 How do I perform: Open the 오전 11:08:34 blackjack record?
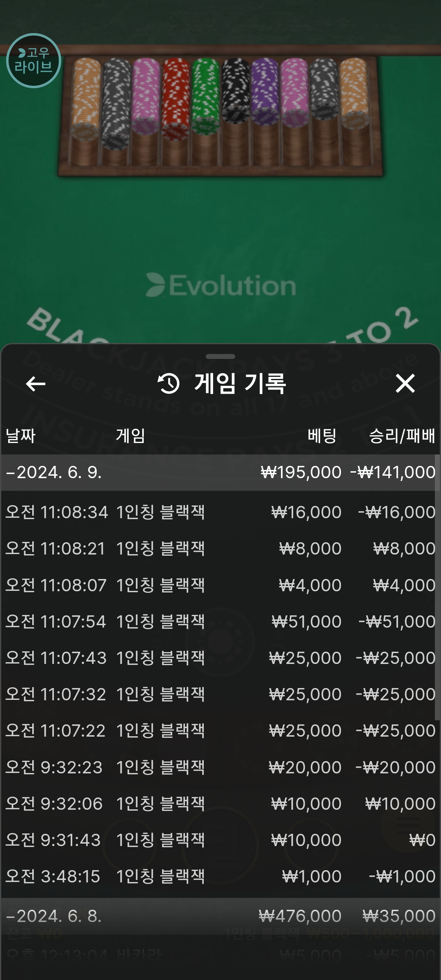click(x=220, y=512)
